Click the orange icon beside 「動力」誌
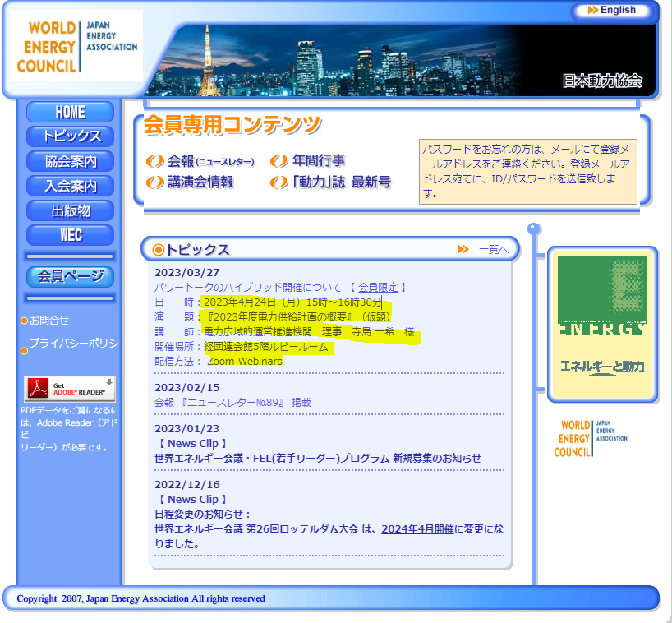 (279, 182)
